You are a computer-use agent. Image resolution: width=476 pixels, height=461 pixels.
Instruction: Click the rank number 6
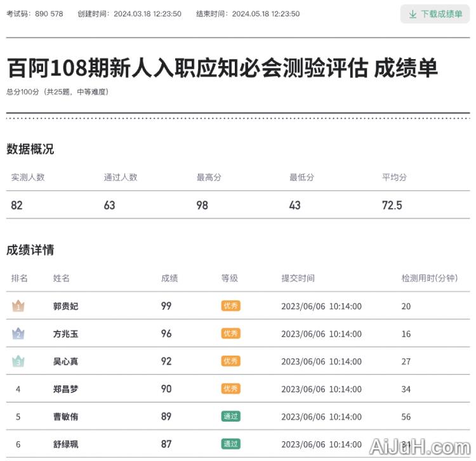(18, 444)
